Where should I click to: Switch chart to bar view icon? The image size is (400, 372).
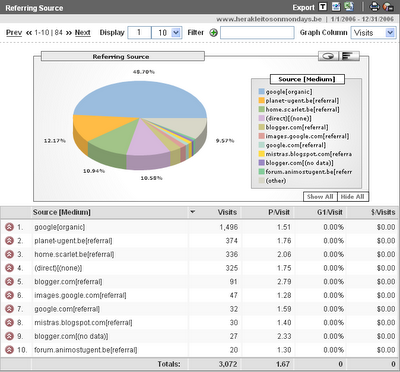[x=349, y=56]
